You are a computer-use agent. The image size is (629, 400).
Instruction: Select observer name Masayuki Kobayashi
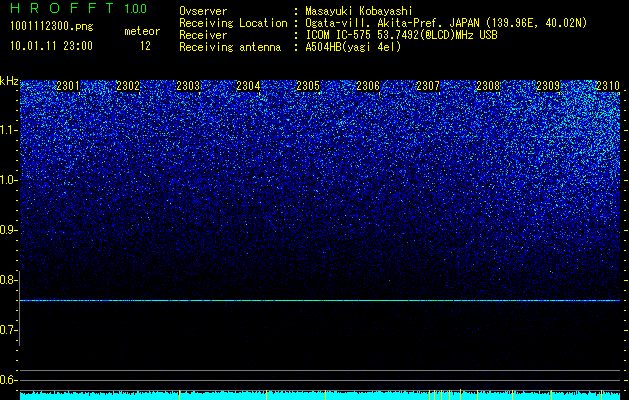[x=359, y=11]
